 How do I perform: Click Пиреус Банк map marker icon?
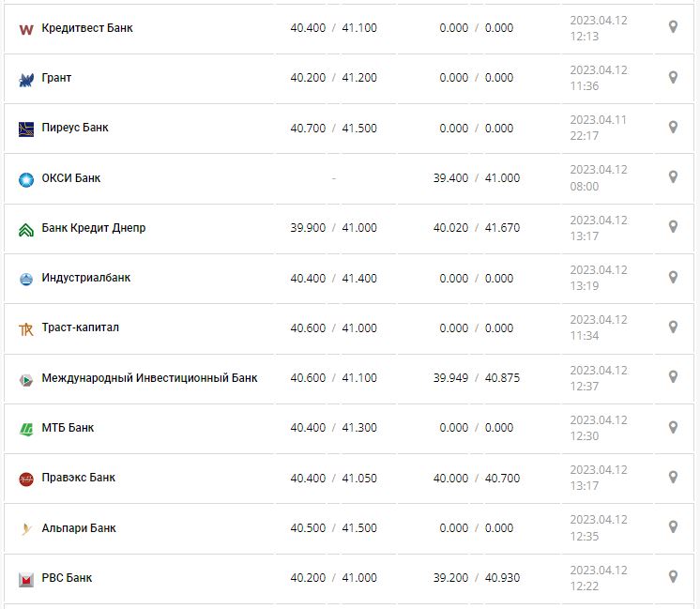pyautogui.click(x=673, y=128)
